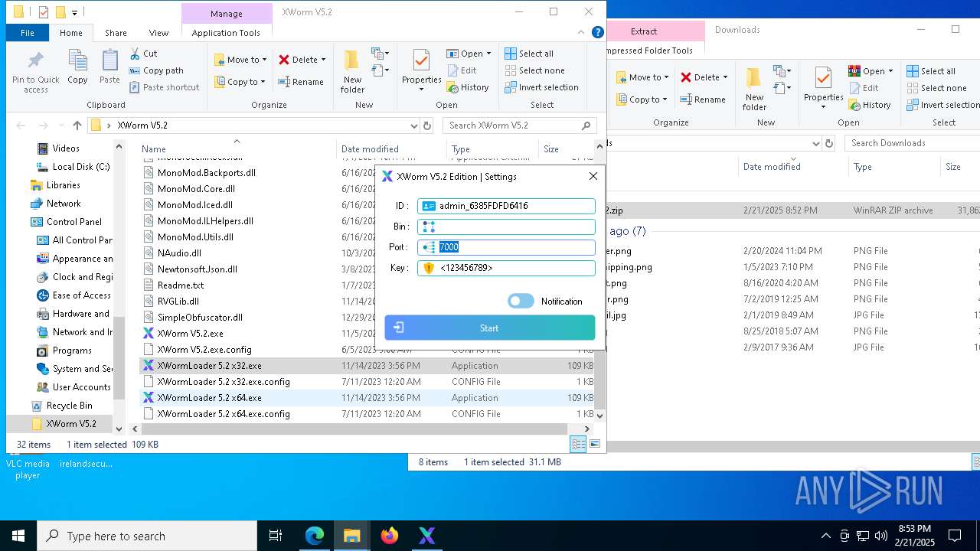Click XWorm app icon in the taskbar

click(x=427, y=536)
